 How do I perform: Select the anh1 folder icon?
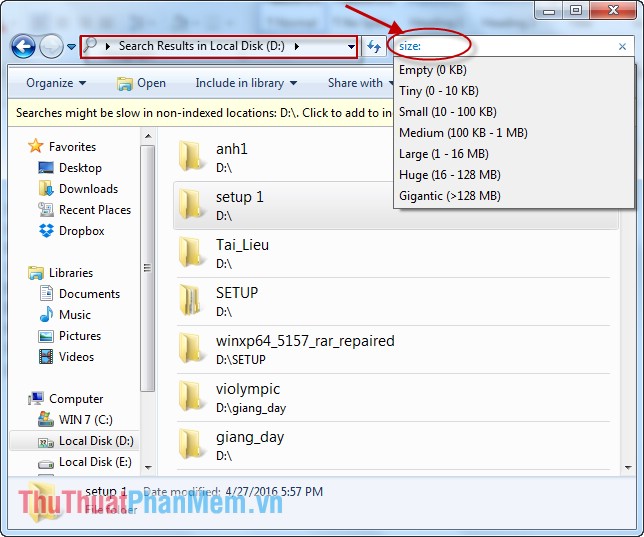point(191,156)
